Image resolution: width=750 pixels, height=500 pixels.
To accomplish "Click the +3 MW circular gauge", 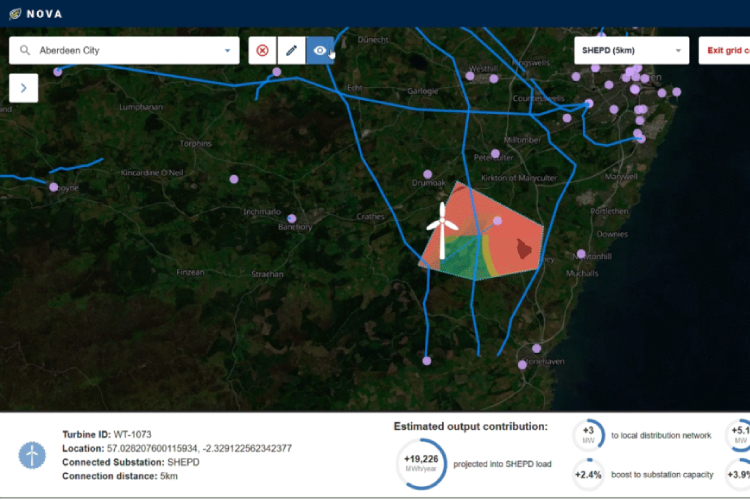I will coord(589,435).
